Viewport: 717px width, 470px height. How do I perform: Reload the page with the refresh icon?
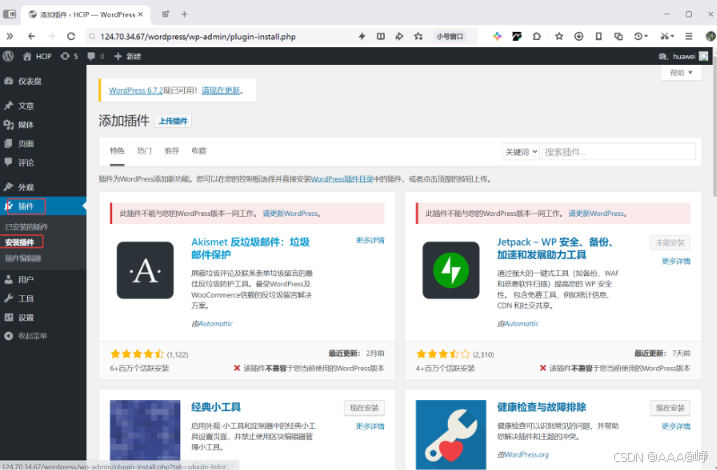70,36
